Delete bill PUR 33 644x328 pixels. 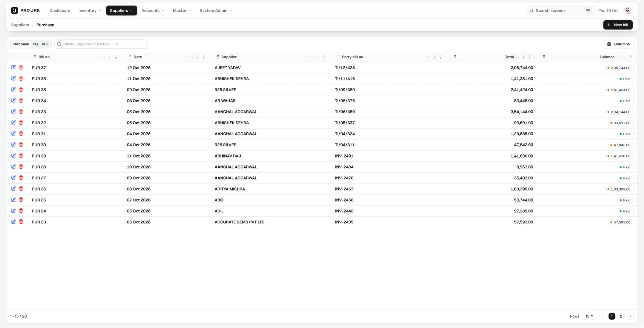coord(21,111)
